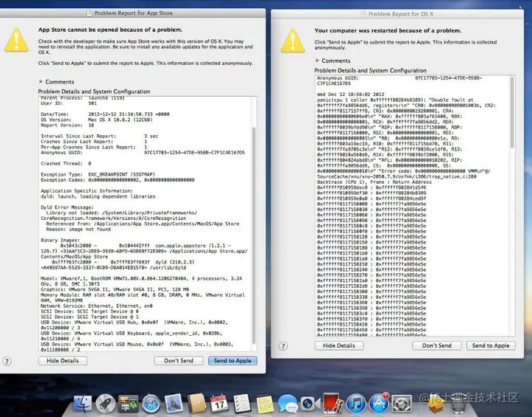Image resolution: width=532 pixels, height=417 pixels.
Task: Open Mail stamp icon in Dock
Action: [x=174, y=404]
